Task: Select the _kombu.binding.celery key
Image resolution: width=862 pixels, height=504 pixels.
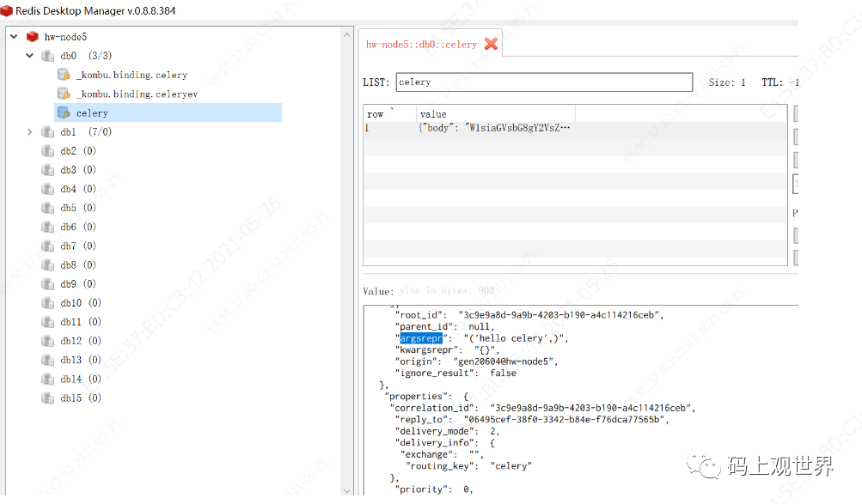Action: (131, 75)
